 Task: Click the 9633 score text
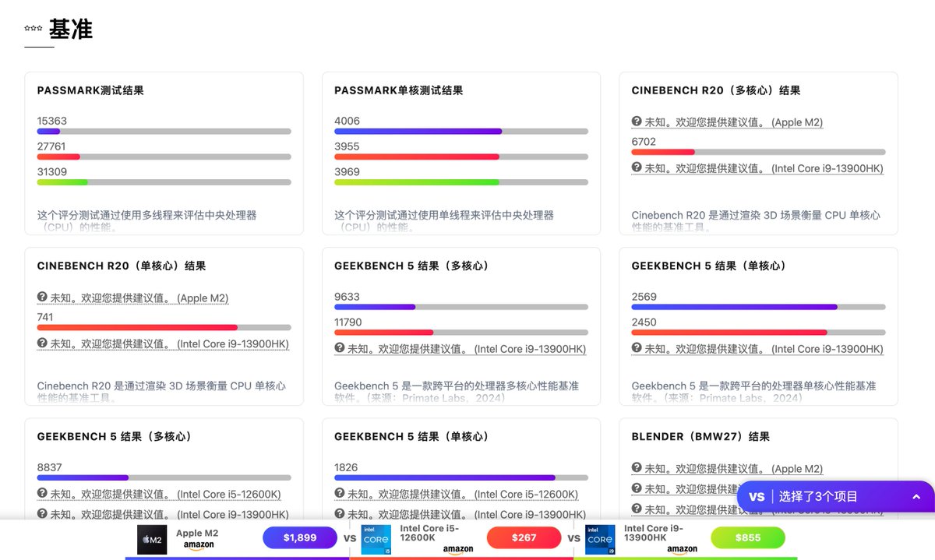point(348,297)
